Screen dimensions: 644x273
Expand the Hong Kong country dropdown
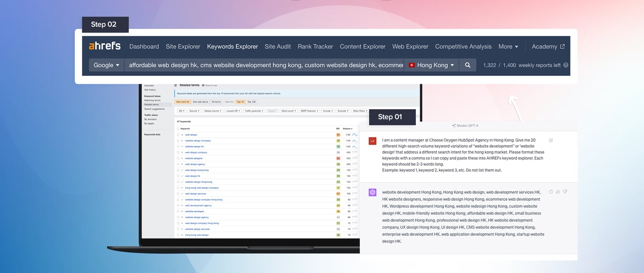point(431,65)
